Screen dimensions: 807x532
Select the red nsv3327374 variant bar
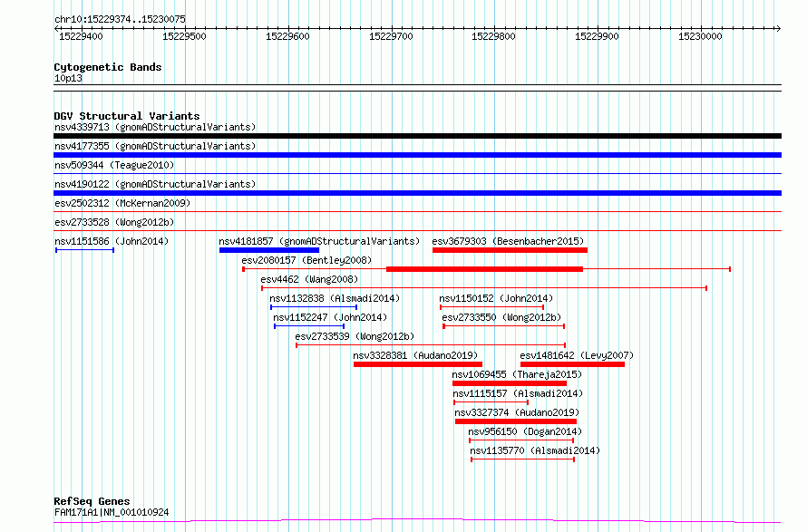click(516, 421)
